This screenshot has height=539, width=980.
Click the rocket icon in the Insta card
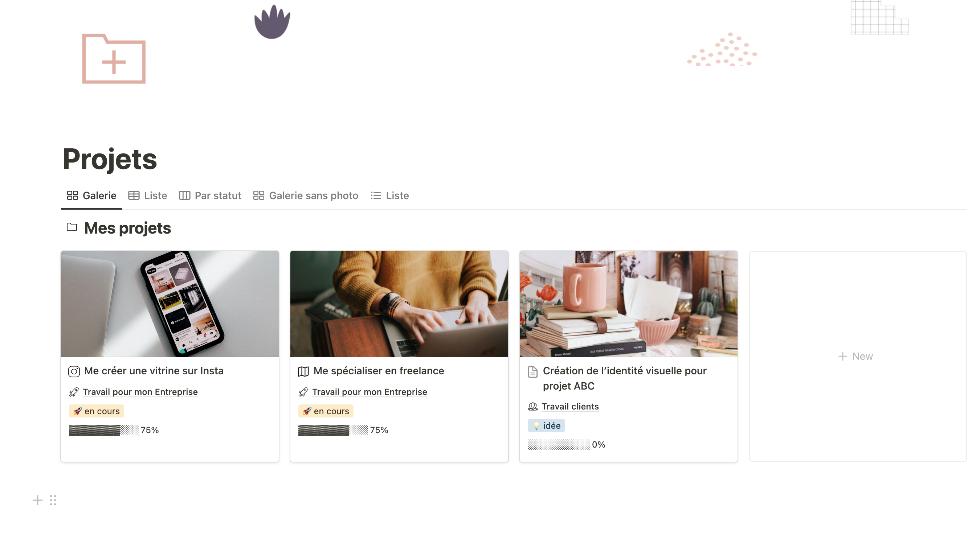(74, 392)
